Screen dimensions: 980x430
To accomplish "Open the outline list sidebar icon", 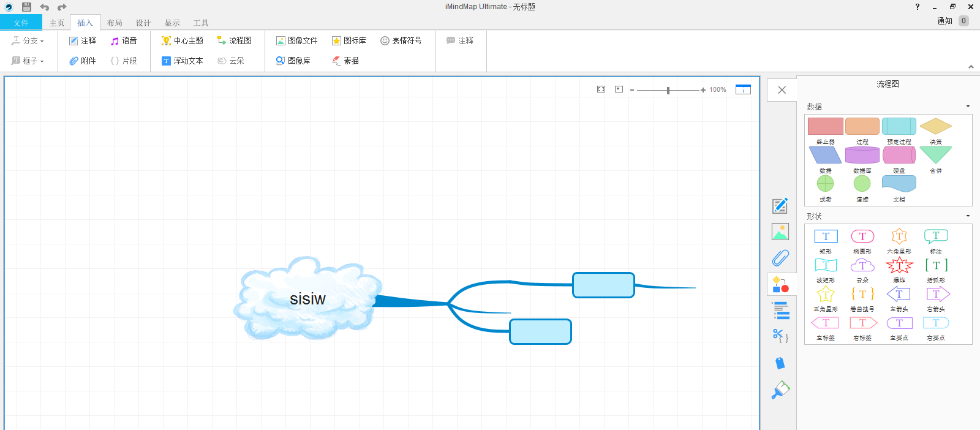I will [x=780, y=311].
